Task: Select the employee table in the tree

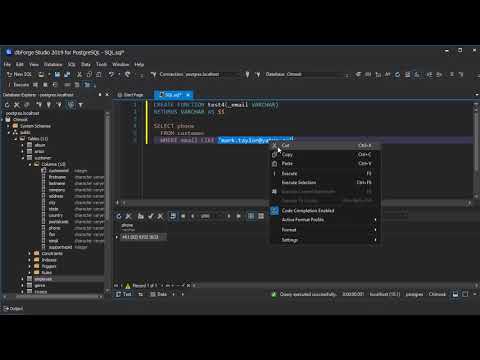Action: coord(43,279)
